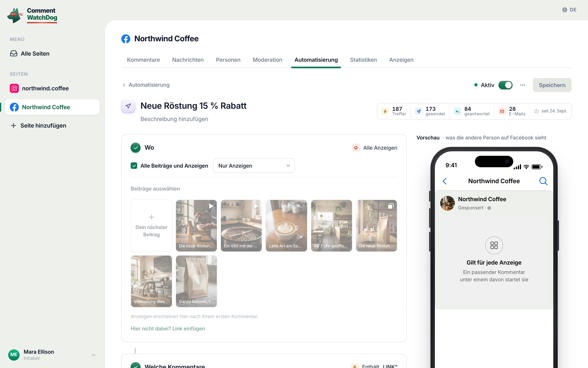Go back via Automatisierung breadcrumb chevron

124,85
